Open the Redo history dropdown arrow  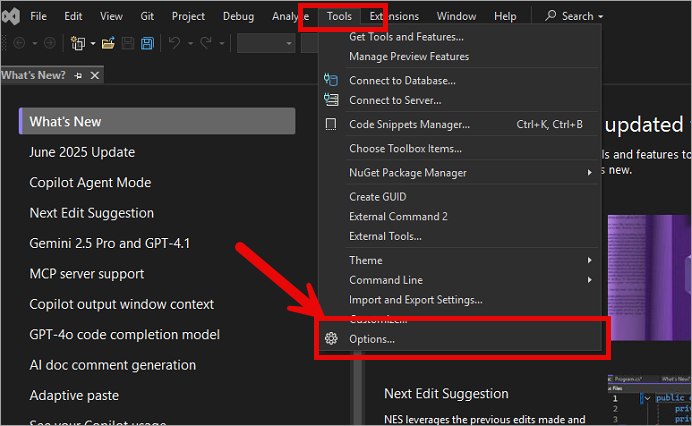(222, 43)
